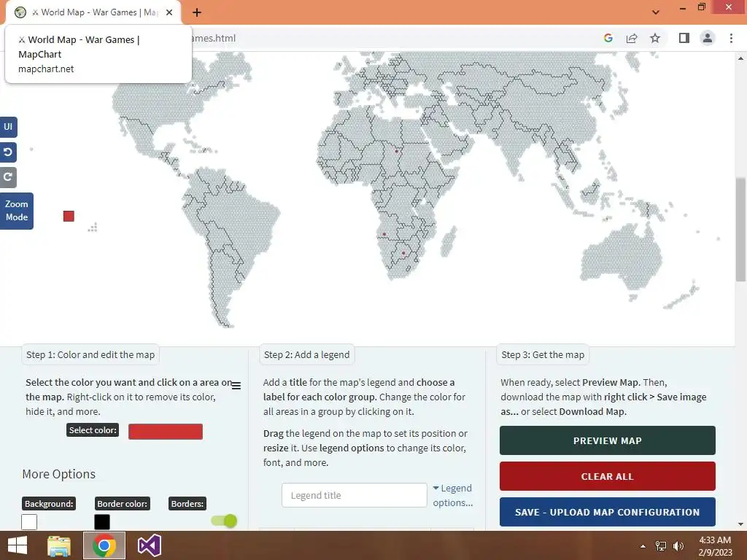Open the hamburger menu in Step 1 panel

coord(236,386)
